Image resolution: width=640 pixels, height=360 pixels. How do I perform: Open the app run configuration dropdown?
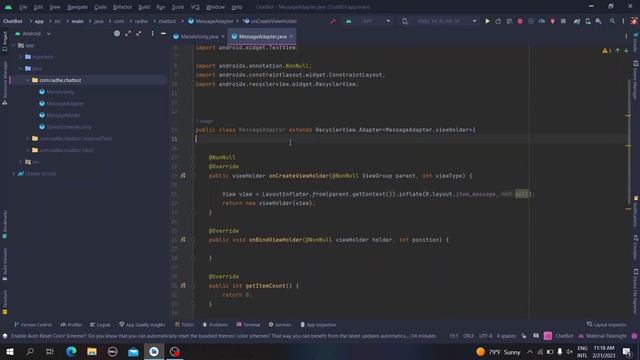[x=368, y=21]
